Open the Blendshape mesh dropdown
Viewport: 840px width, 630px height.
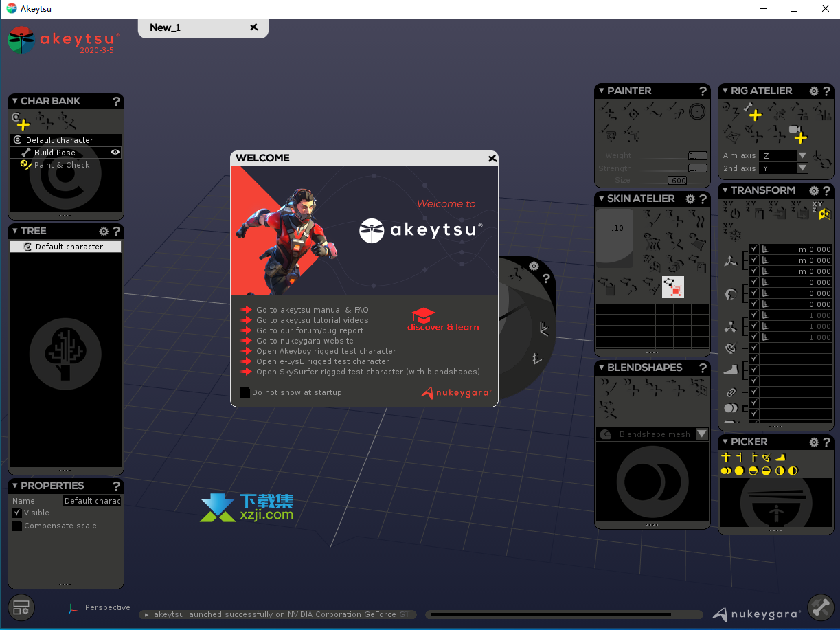click(701, 434)
